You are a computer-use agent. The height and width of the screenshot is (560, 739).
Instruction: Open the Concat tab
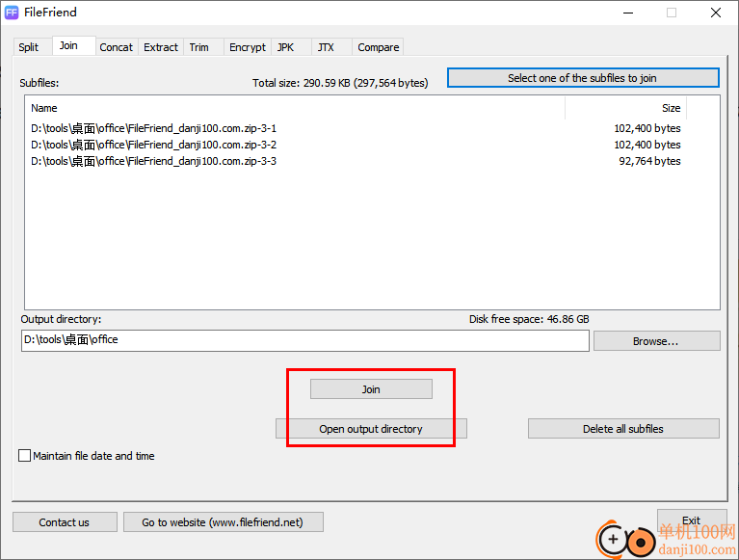point(117,47)
